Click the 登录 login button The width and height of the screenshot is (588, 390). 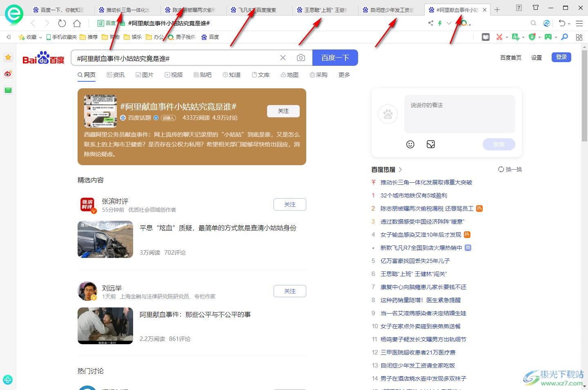[x=561, y=57]
